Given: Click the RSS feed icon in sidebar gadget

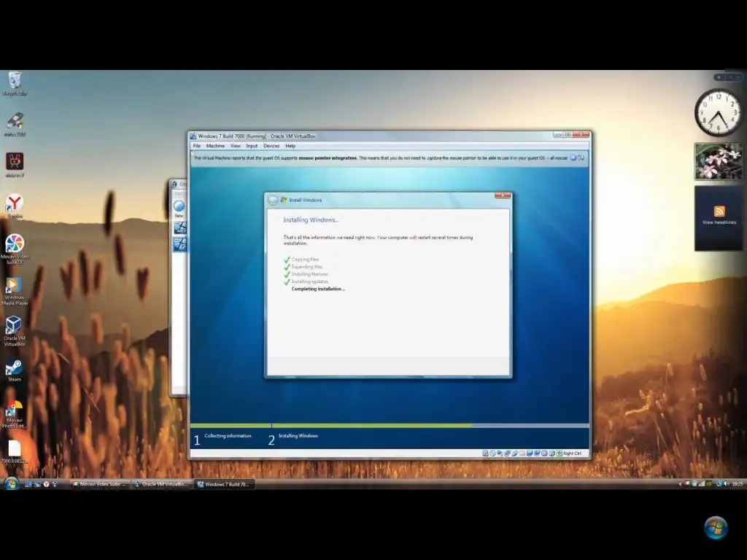Looking at the screenshot, I should [719, 211].
